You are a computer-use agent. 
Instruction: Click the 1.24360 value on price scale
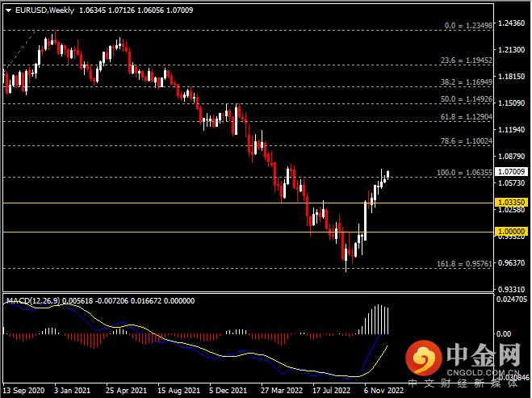coord(512,23)
